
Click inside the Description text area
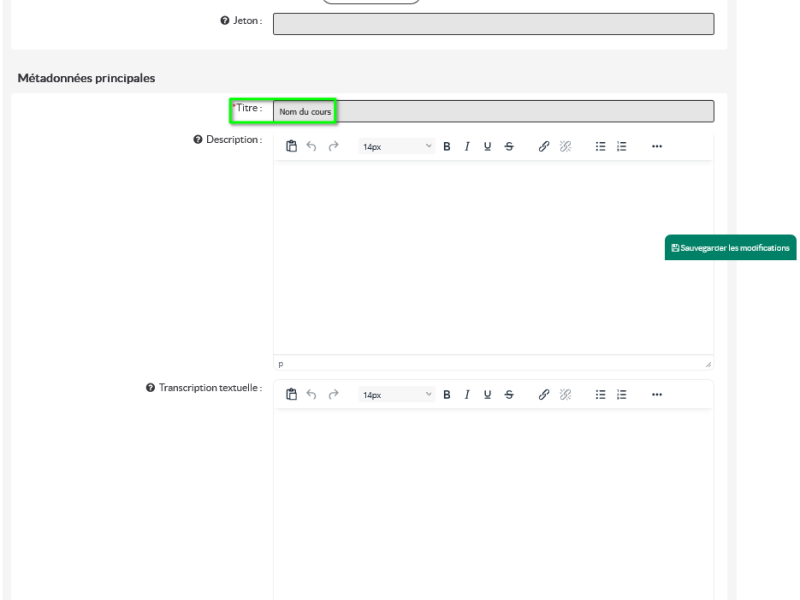click(x=493, y=258)
